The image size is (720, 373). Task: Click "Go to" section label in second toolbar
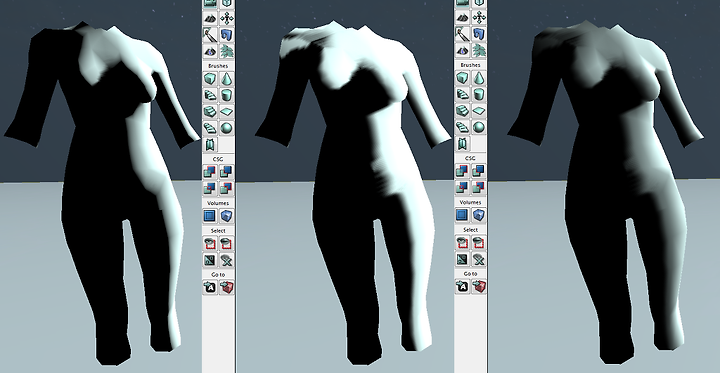coord(470,274)
